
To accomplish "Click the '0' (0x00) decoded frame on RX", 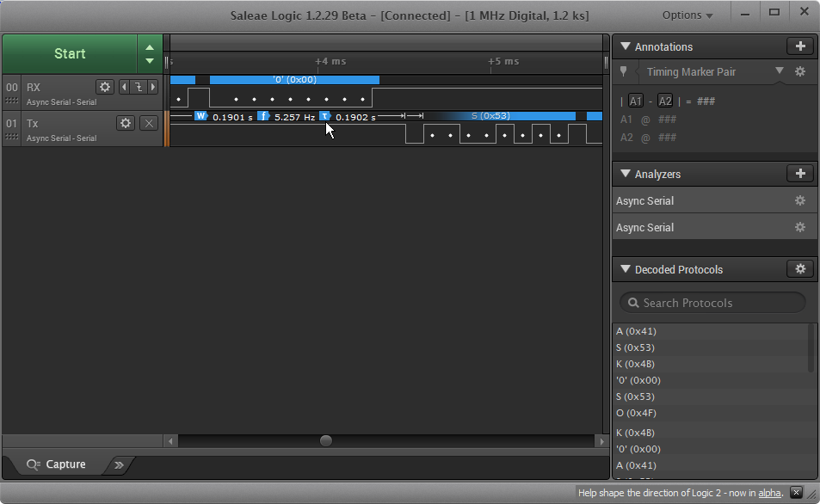I will pos(294,79).
